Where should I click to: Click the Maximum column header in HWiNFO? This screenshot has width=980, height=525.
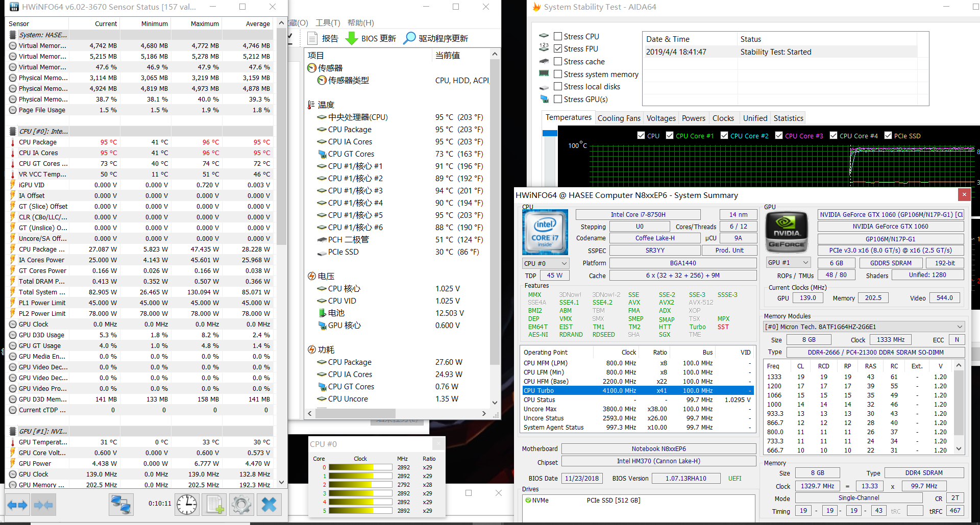[x=197, y=23]
